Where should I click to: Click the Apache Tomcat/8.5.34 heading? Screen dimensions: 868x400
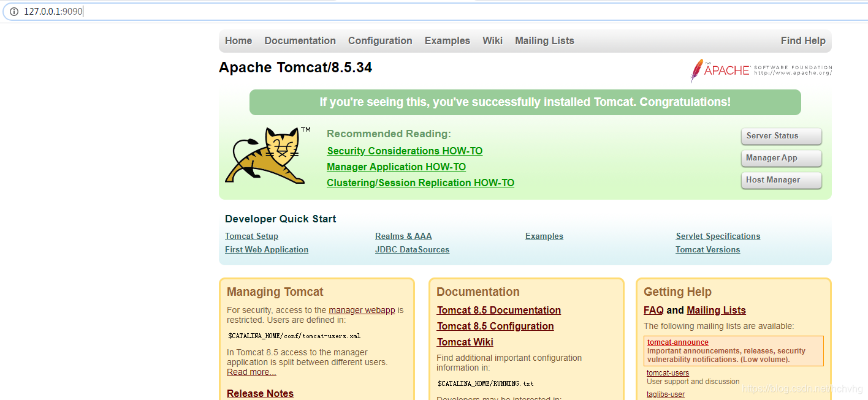(295, 67)
